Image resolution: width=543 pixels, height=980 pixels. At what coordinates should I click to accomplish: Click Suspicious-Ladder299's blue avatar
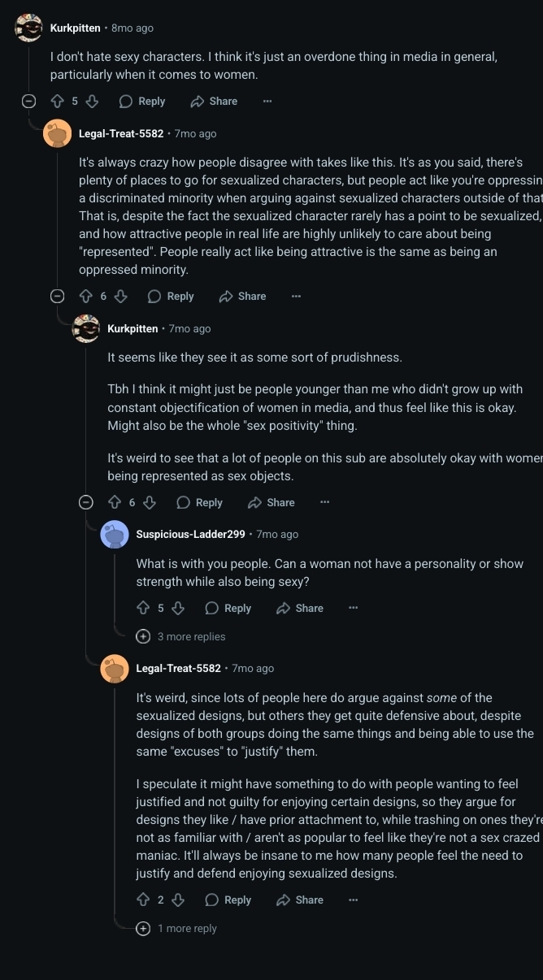115,535
